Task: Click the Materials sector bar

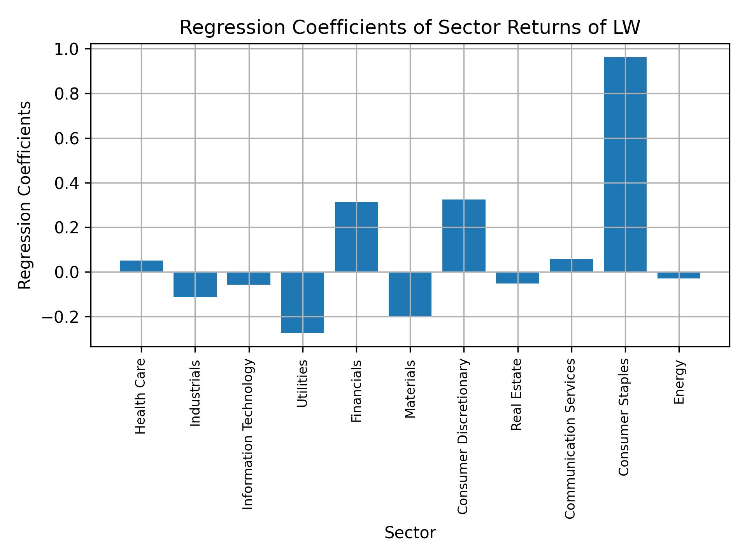Action: (x=412, y=294)
